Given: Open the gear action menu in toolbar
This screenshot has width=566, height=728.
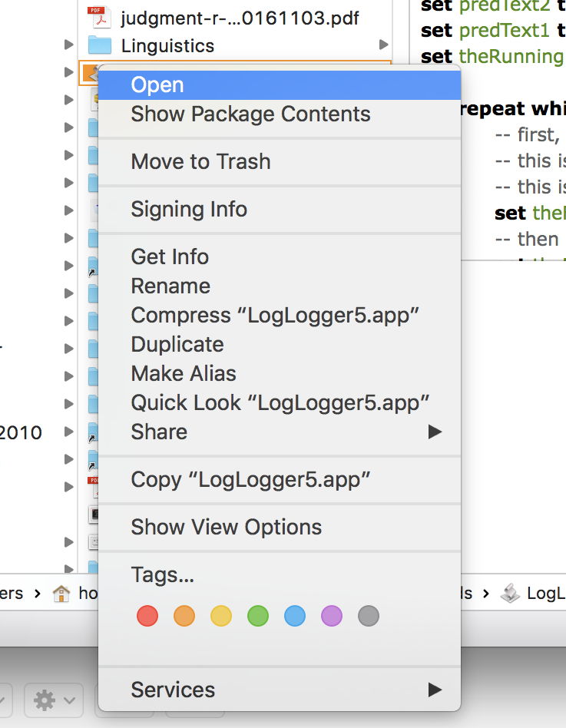Looking at the screenshot, I should pos(53,700).
